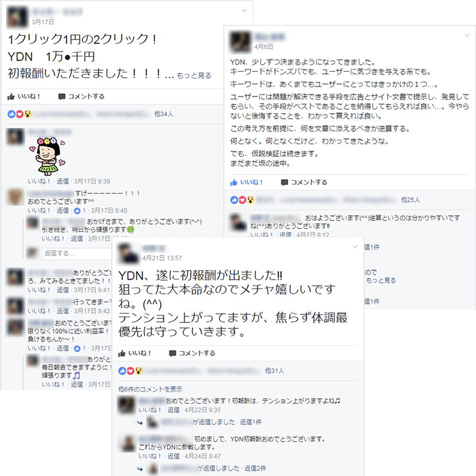Click the heart reaction icon under the April 21 post

coord(130,371)
